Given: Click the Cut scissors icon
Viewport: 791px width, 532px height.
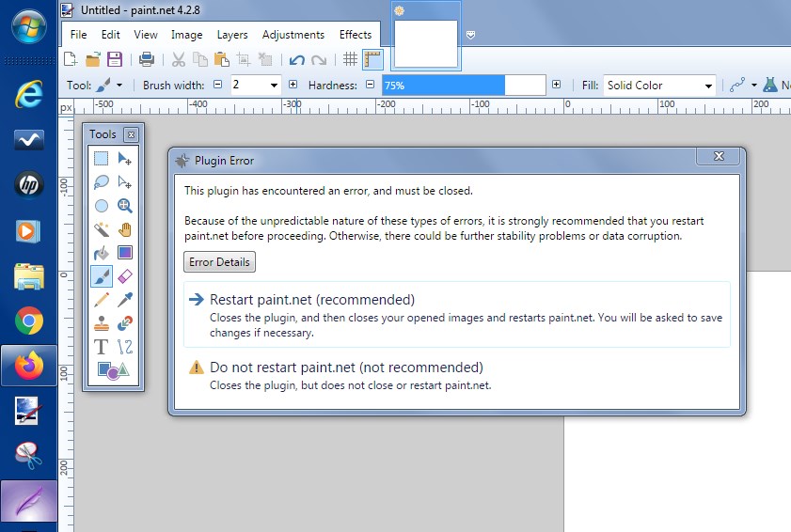Looking at the screenshot, I should (178, 59).
